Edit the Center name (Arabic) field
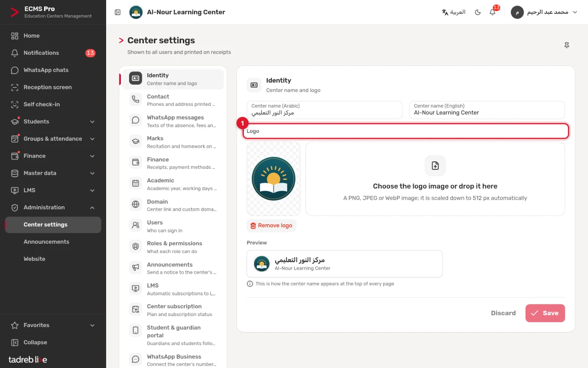 tap(324, 110)
